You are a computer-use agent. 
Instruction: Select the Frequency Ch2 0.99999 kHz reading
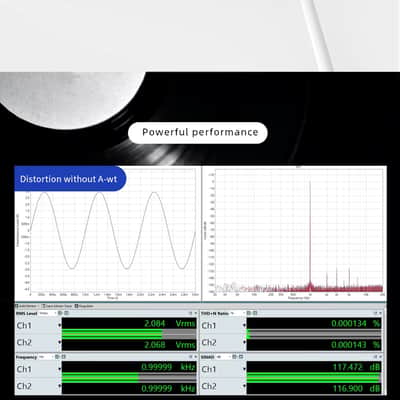coord(168,388)
